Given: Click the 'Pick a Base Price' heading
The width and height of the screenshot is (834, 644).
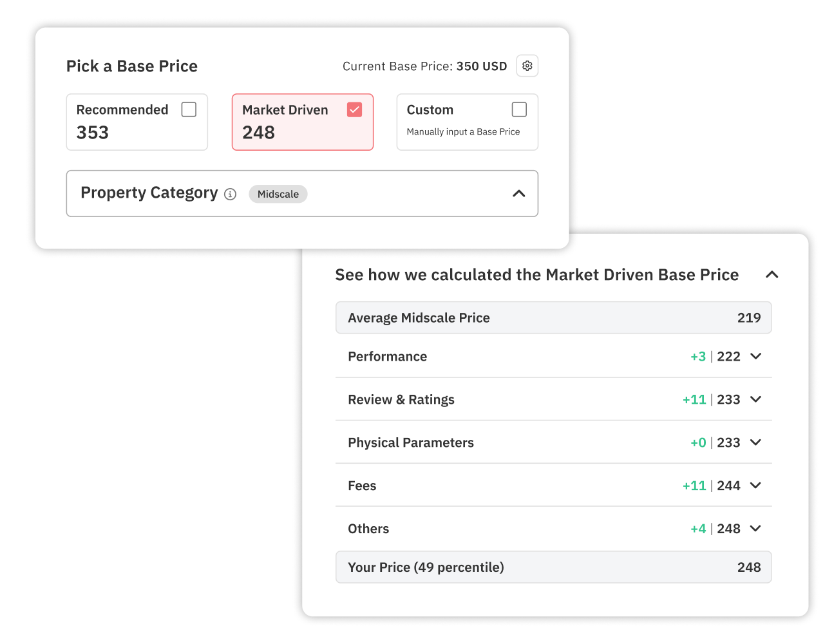Looking at the screenshot, I should coord(132,66).
